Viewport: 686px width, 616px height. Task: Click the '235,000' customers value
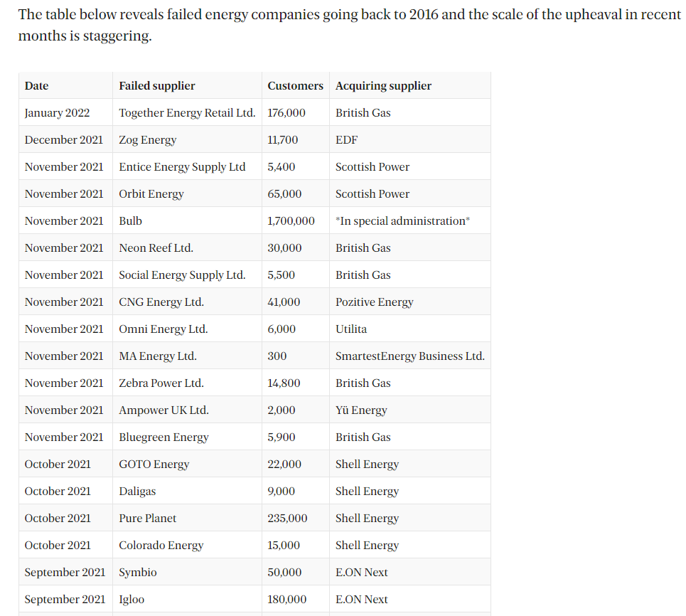[287, 519]
